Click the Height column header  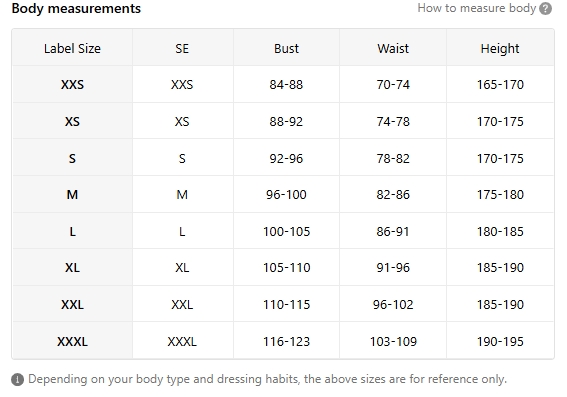point(500,48)
